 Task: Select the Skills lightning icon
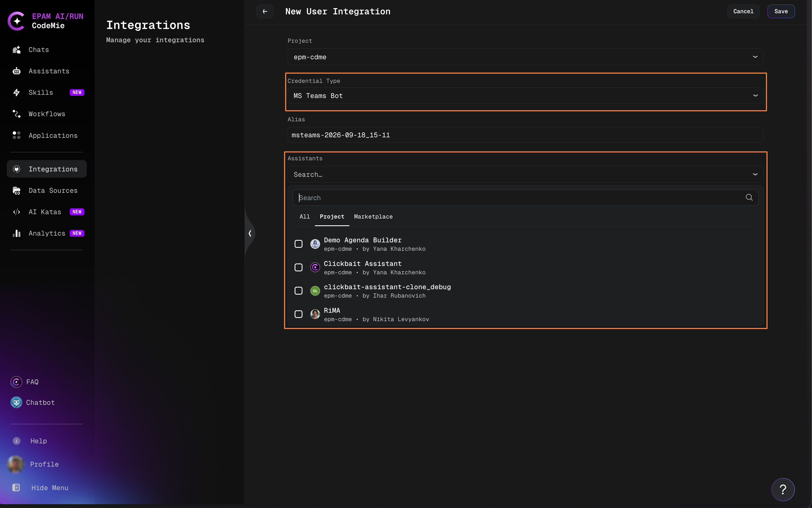tap(17, 92)
